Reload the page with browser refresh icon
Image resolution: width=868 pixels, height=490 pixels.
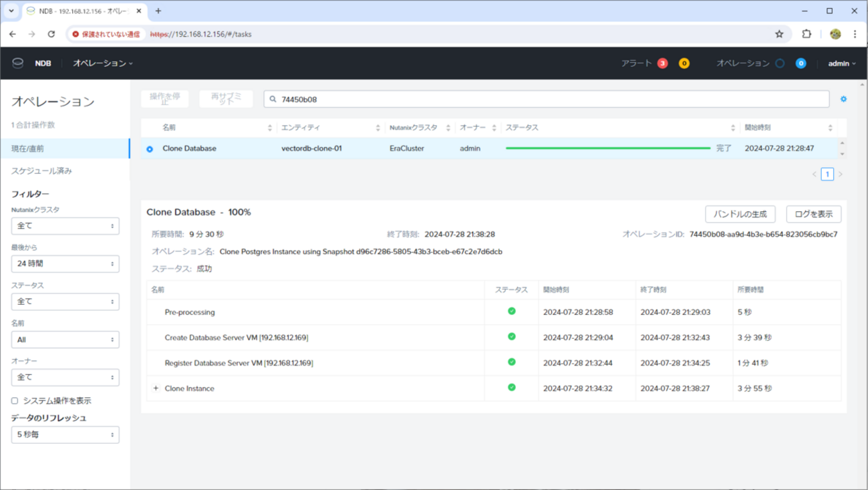[x=51, y=34]
